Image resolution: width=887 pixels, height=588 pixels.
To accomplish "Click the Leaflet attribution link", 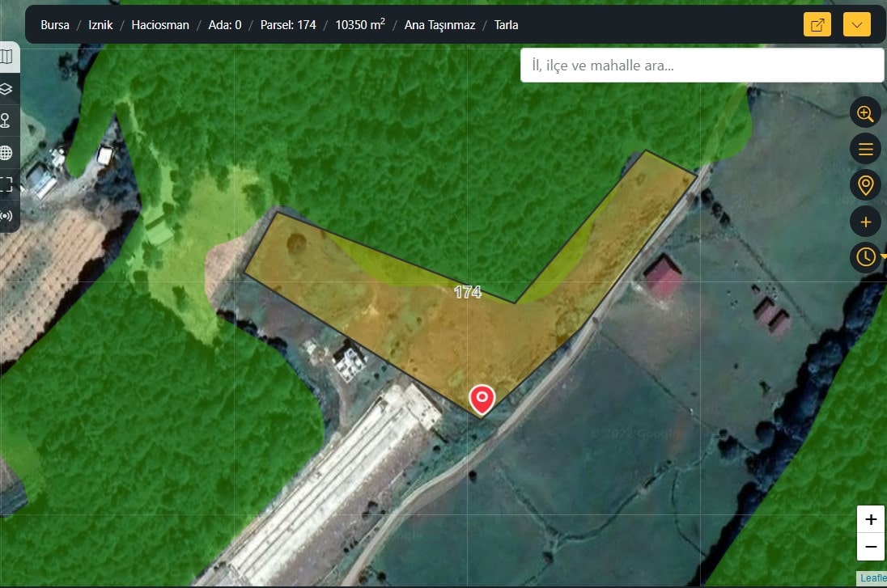I will pyautogui.click(x=872, y=577).
